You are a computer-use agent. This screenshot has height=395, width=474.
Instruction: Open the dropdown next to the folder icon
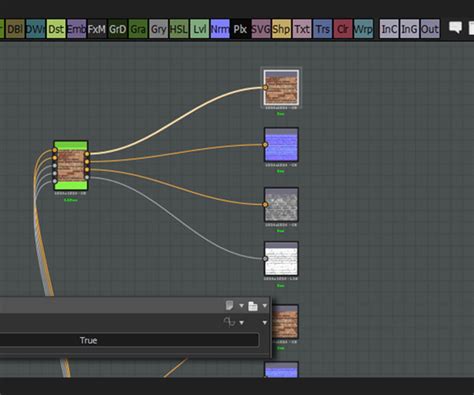(265, 306)
